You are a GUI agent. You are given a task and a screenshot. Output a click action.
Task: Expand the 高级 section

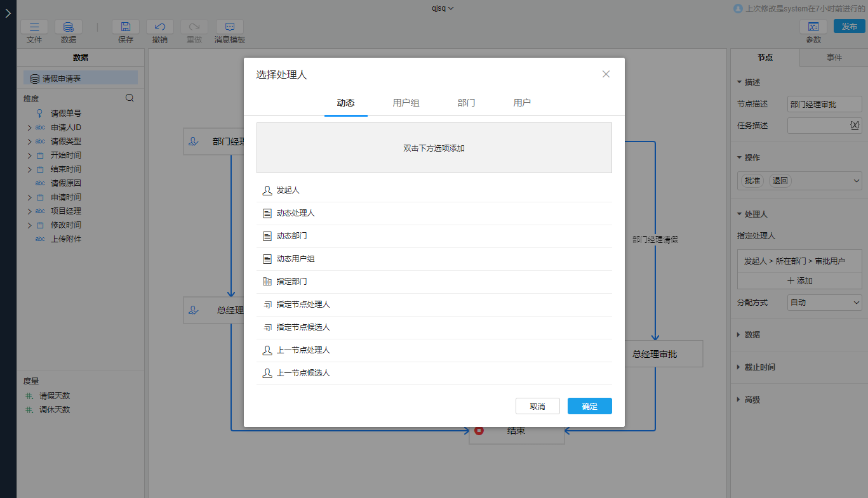752,399
